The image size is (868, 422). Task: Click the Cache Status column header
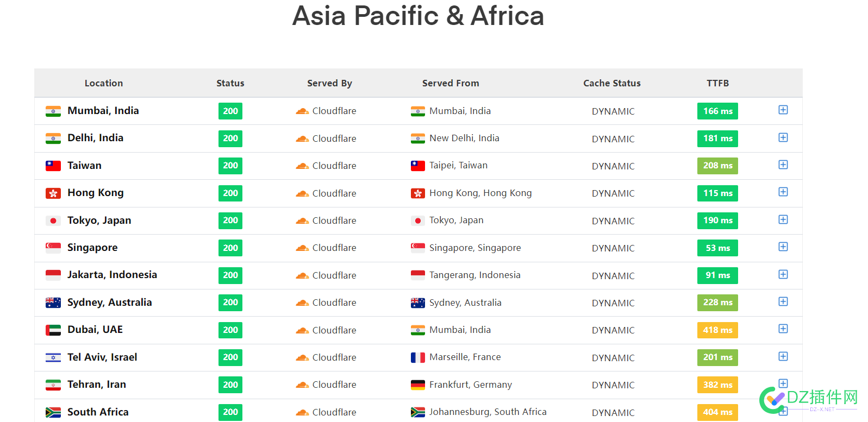(612, 83)
